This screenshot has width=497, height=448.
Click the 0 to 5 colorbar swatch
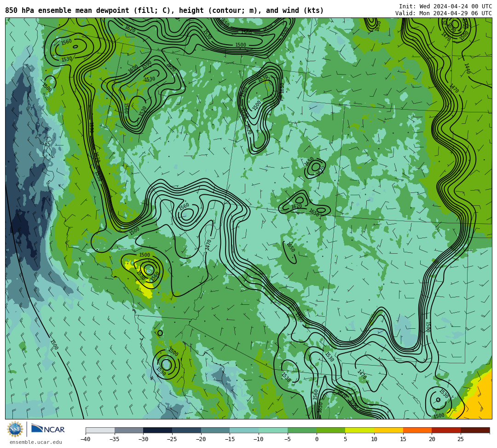tap(331, 430)
